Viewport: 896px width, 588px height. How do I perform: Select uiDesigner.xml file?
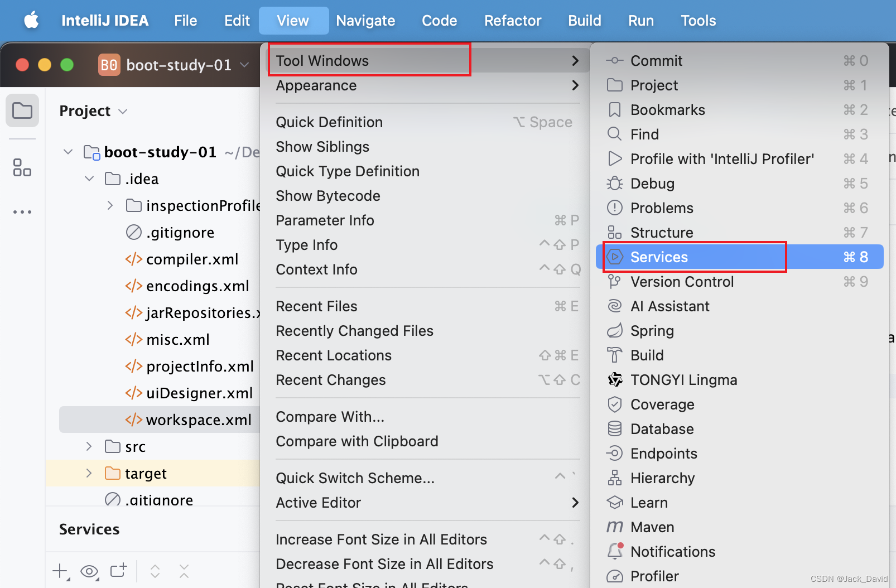point(200,393)
